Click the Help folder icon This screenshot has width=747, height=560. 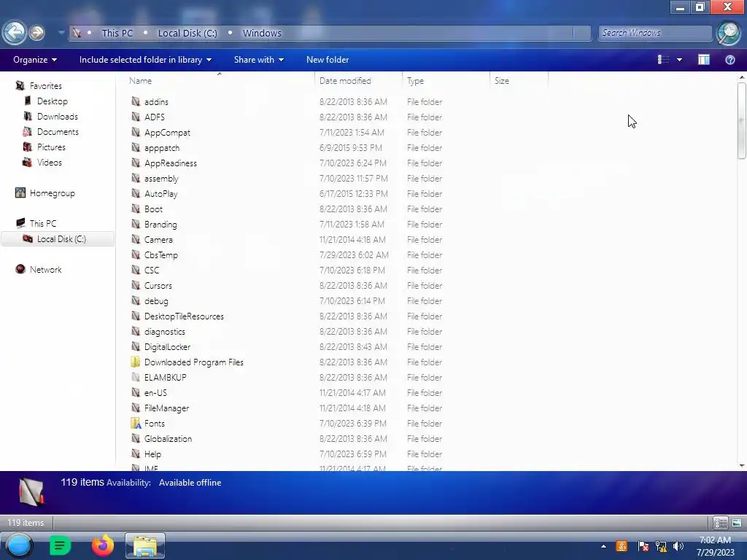click(136, 454)
